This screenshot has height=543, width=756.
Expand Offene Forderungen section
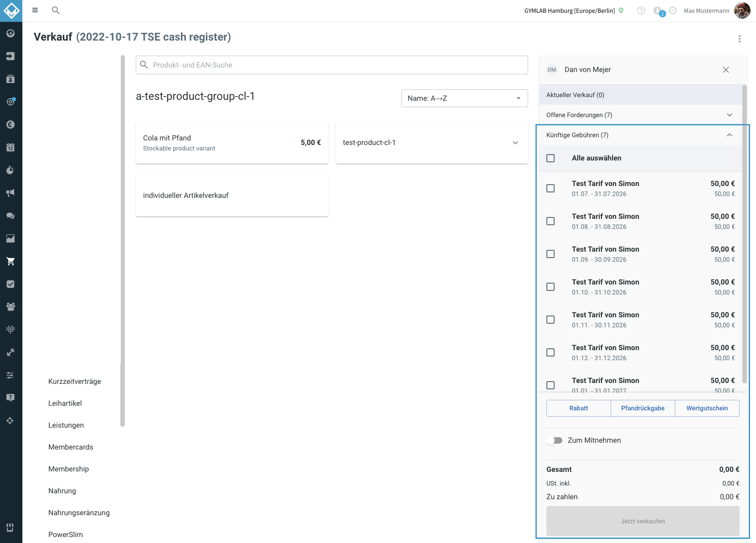[640, 115]
